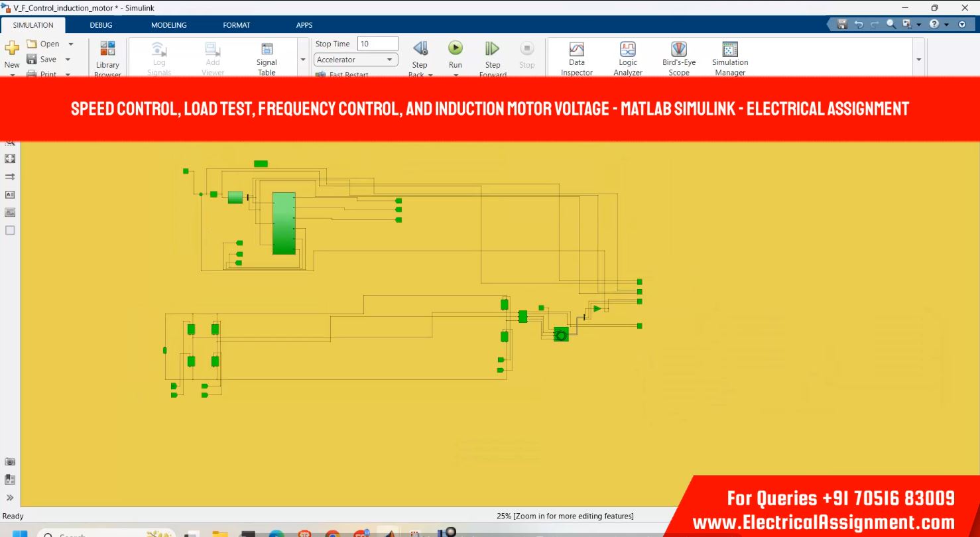The width and height of the screenshot is (980, 537).
Task: Click the Fit to View icon in left palette
Action: 10,158
